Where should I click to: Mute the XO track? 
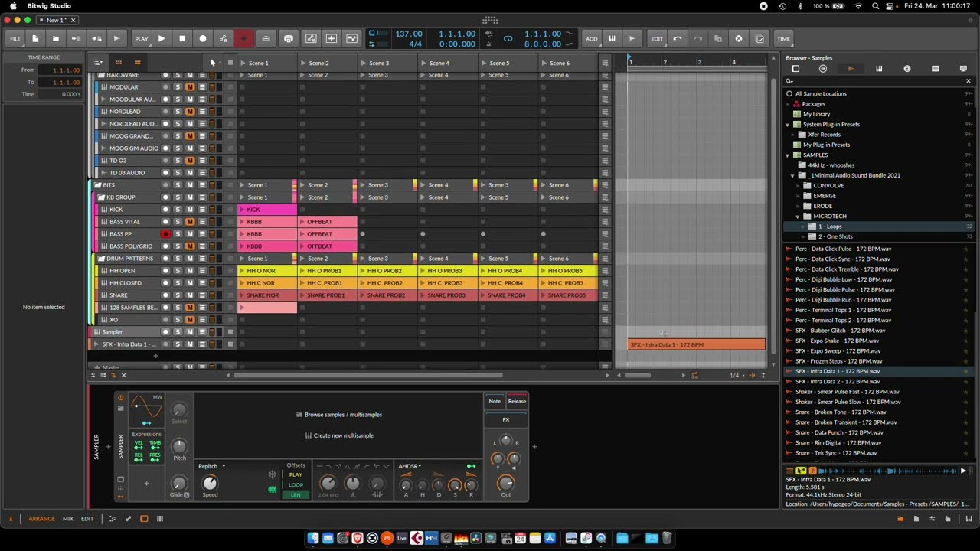[190, 320]
